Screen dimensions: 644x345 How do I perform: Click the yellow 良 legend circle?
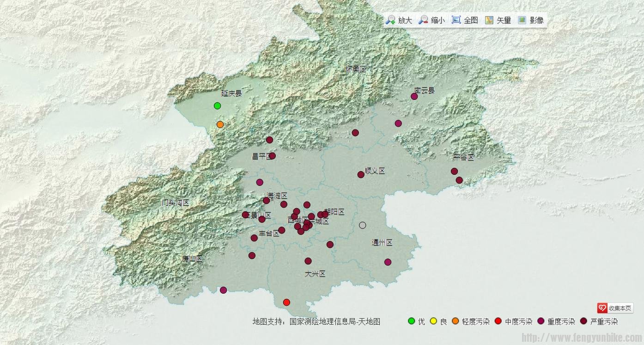point(433,321)
